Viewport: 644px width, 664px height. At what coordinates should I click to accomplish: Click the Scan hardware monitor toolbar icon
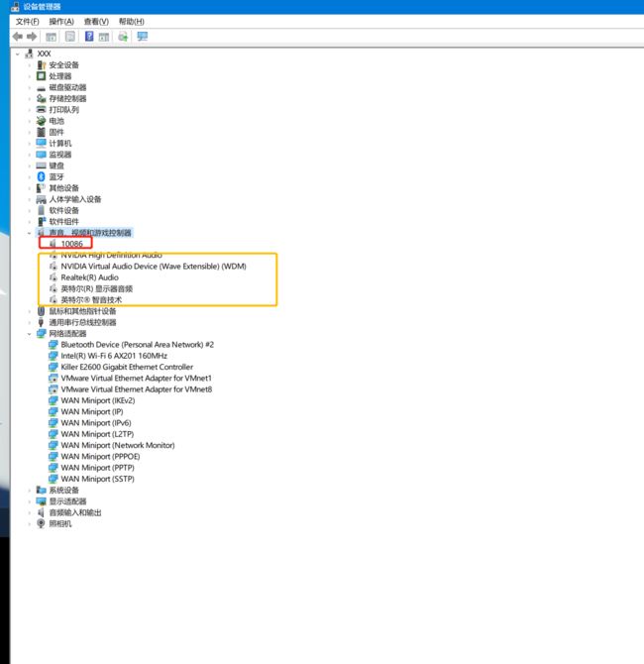coord(143,37)
